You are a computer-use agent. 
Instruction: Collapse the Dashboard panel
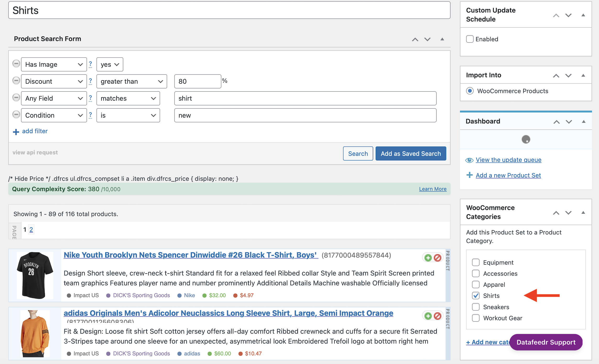[584, 122]
